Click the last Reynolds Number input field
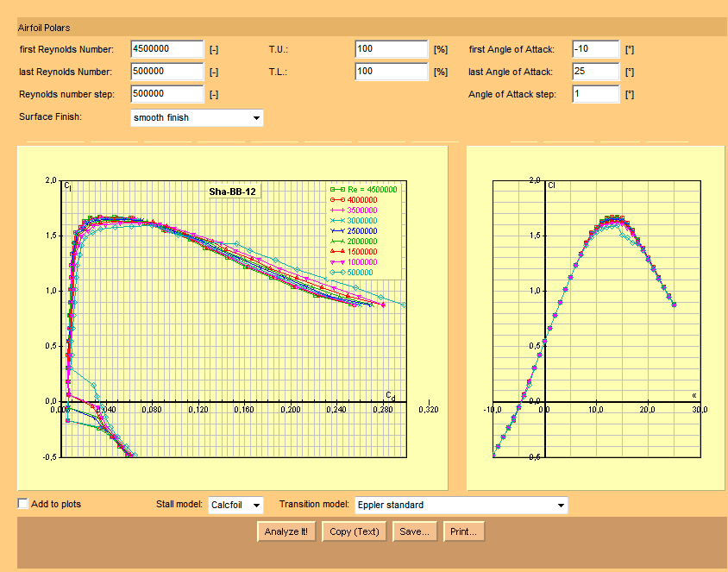 [166, 72]
